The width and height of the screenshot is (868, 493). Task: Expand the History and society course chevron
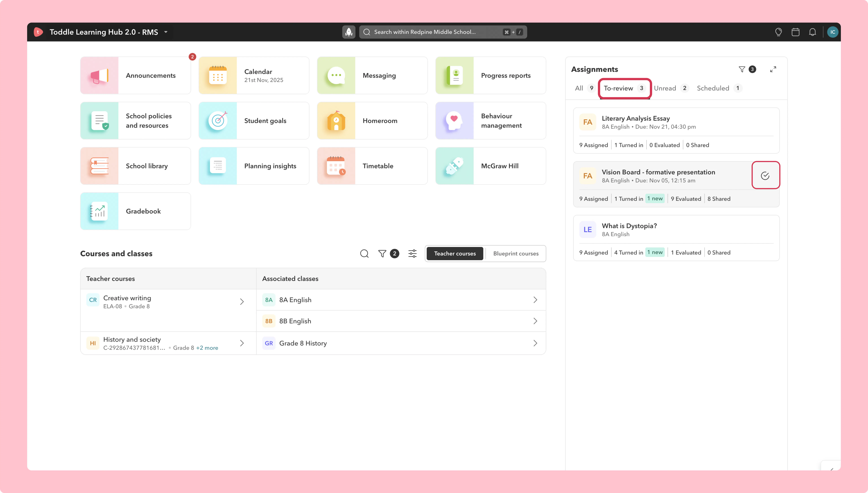(x=242, y=343)
